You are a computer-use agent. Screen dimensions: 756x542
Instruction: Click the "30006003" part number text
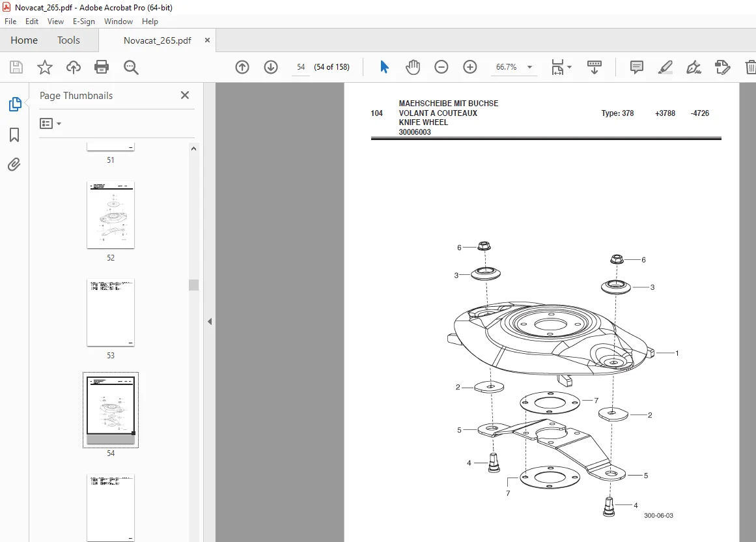pos(415,132)
